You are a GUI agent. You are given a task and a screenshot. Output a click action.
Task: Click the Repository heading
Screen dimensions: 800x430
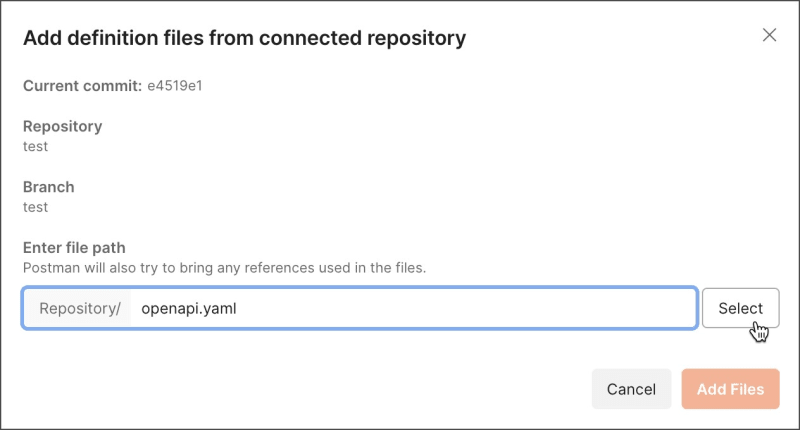click(62, 127)
